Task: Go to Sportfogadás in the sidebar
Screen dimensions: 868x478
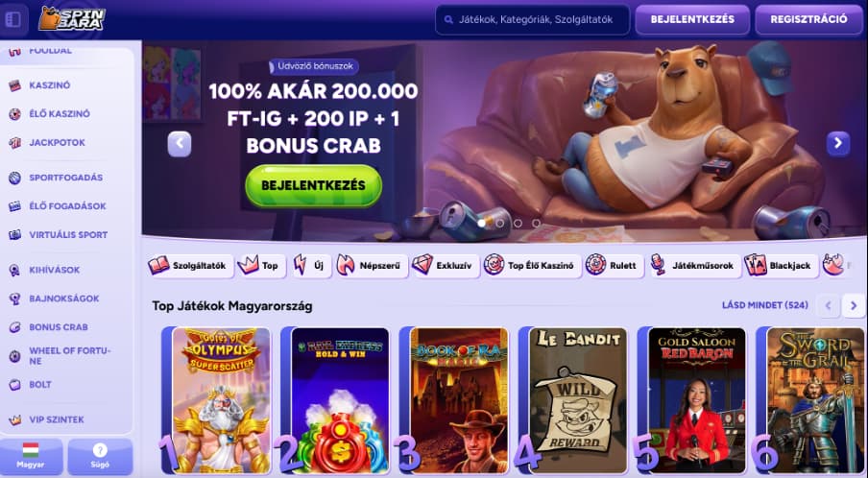Action: pos(66,178)
